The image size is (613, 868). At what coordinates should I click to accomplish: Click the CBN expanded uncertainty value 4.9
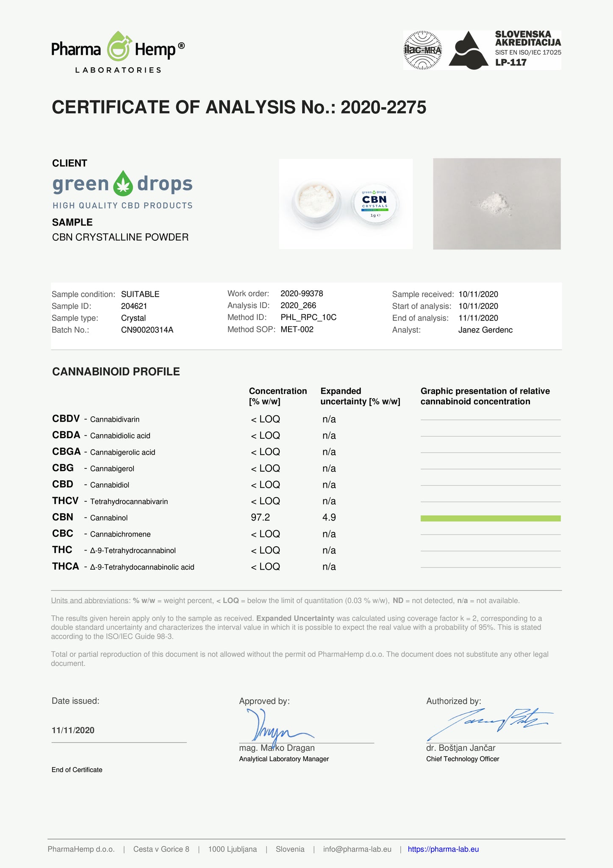pyautogui.click(x=329, y=517)
